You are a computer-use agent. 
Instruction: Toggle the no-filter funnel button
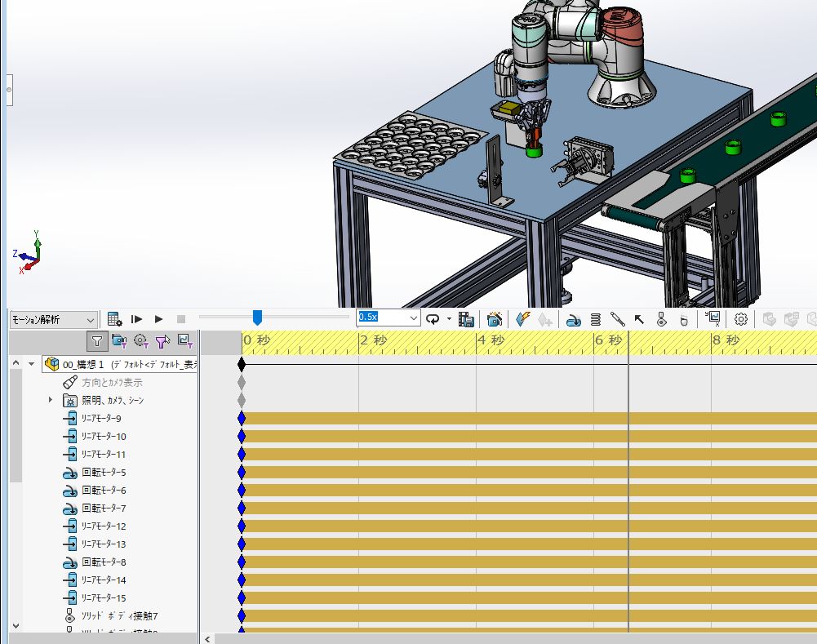click(96, 341)
